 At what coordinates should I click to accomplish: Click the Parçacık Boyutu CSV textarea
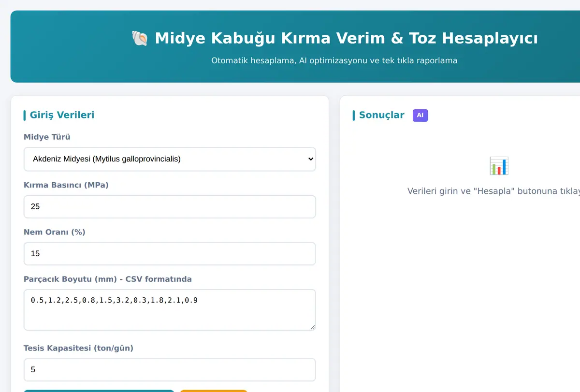pyautogui.click(x=170, y=310)
